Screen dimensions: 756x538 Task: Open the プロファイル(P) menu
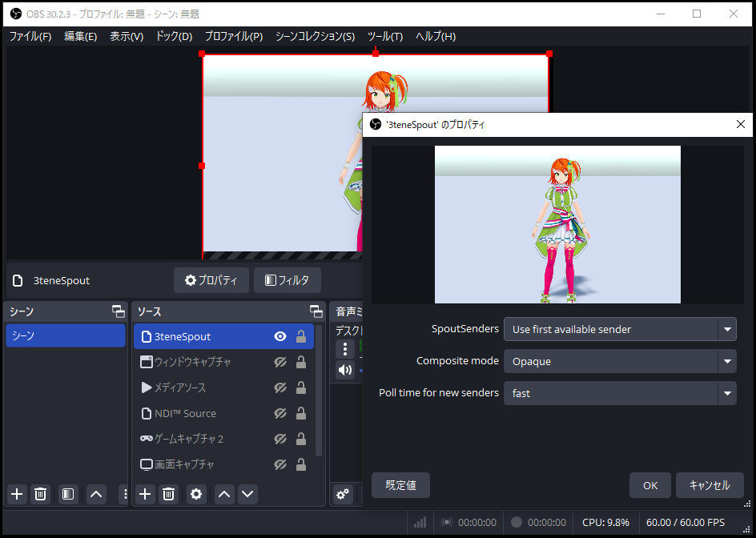pyautogui.click(x=233, y=36)
